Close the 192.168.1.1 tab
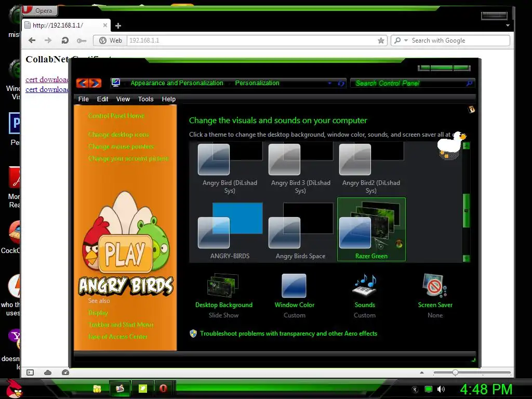 [105, 25]
